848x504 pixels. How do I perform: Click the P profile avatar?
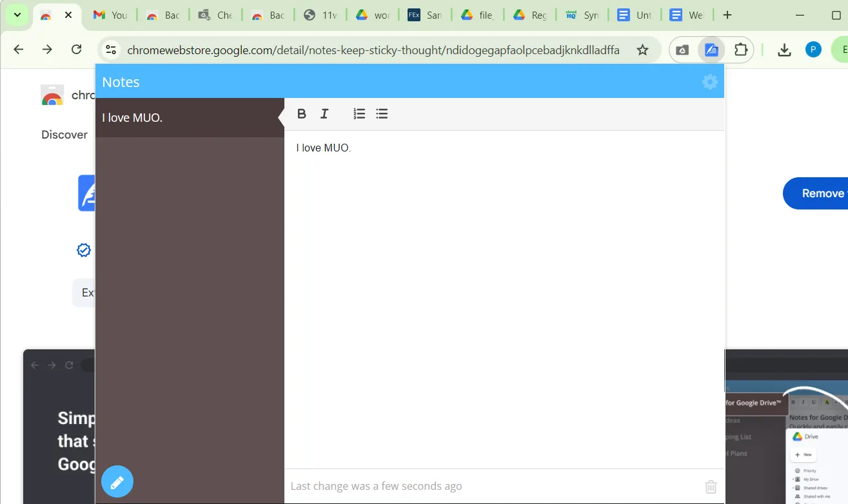point(813,49)
